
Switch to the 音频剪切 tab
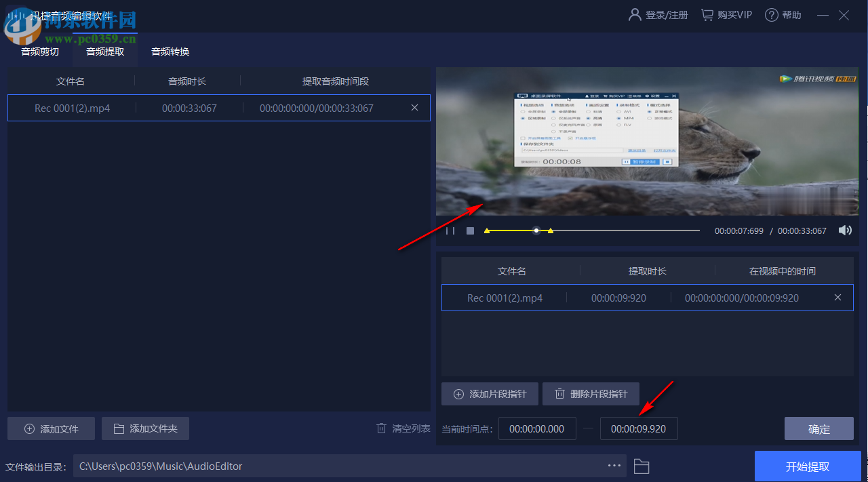click(40, 52)
